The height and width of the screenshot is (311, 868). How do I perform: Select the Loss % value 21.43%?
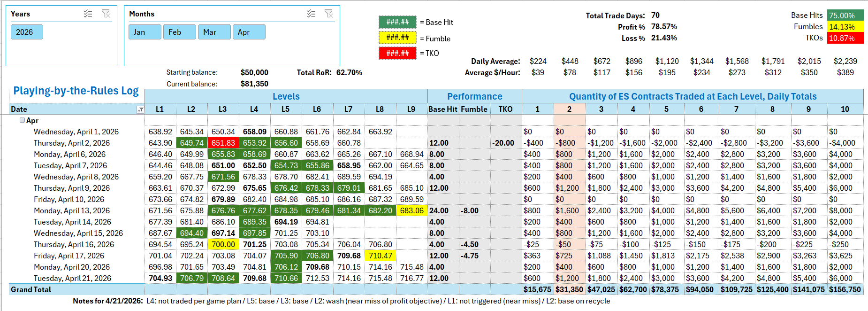(x=664, y=38)
